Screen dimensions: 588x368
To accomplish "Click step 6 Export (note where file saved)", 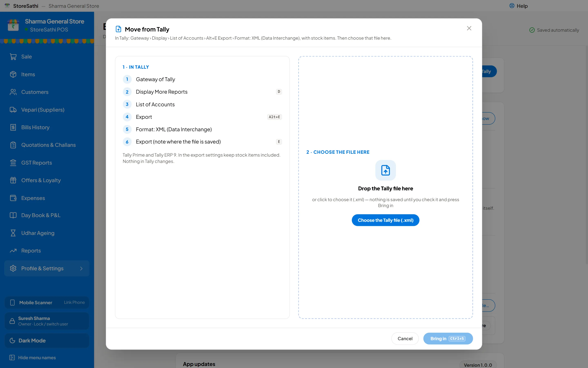I will [202, 142].
